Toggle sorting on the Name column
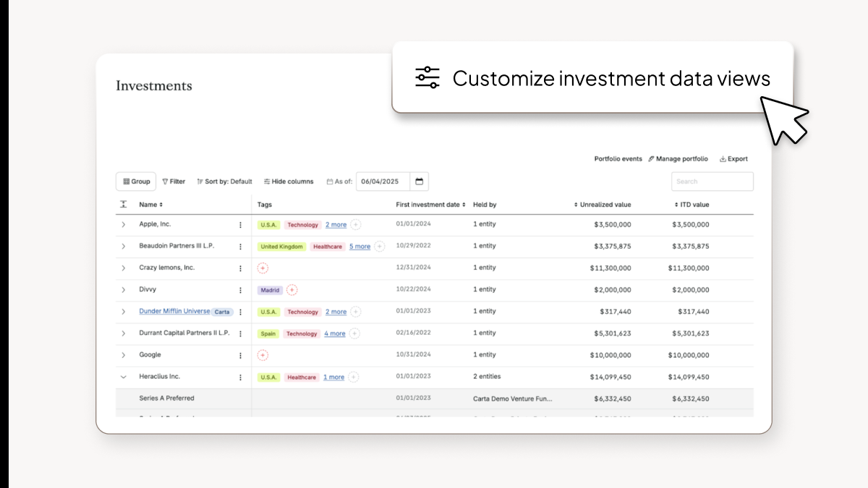Image resolution: width=868 pixels, height=488 pixels. (x=159, y=205)
